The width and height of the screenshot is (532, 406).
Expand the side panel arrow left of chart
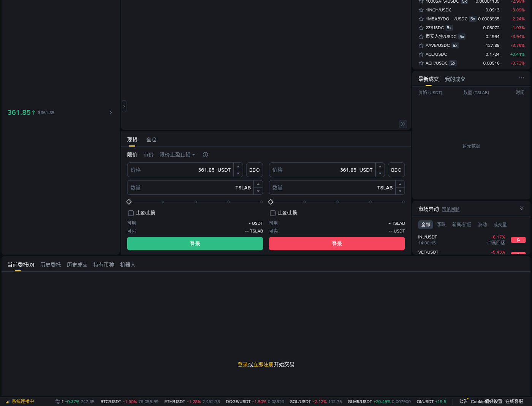pos(124,106)
